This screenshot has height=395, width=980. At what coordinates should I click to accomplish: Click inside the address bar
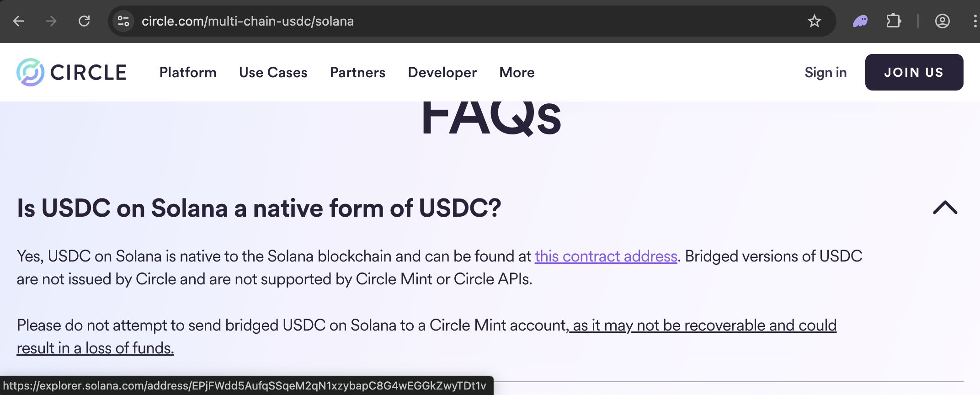[320, 21]
